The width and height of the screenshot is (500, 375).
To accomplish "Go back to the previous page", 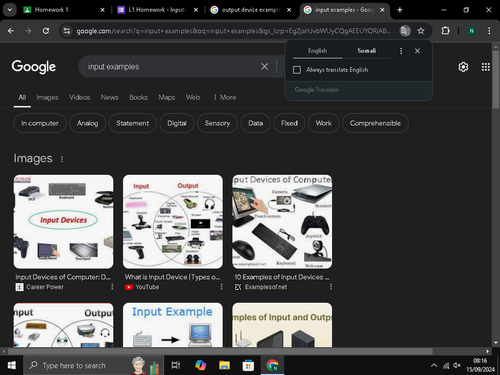I will [x=11, y=31].
